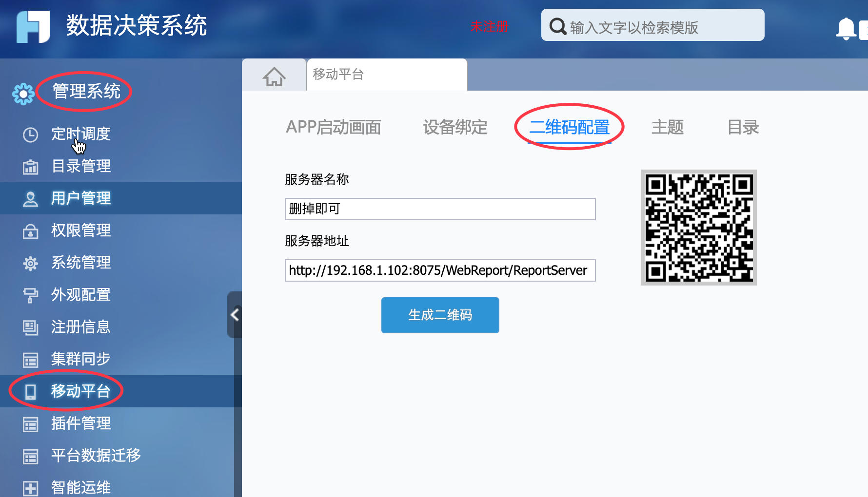Click the search magnifier icon
This screenshot has width=868, height=497.
pos(558,26)
